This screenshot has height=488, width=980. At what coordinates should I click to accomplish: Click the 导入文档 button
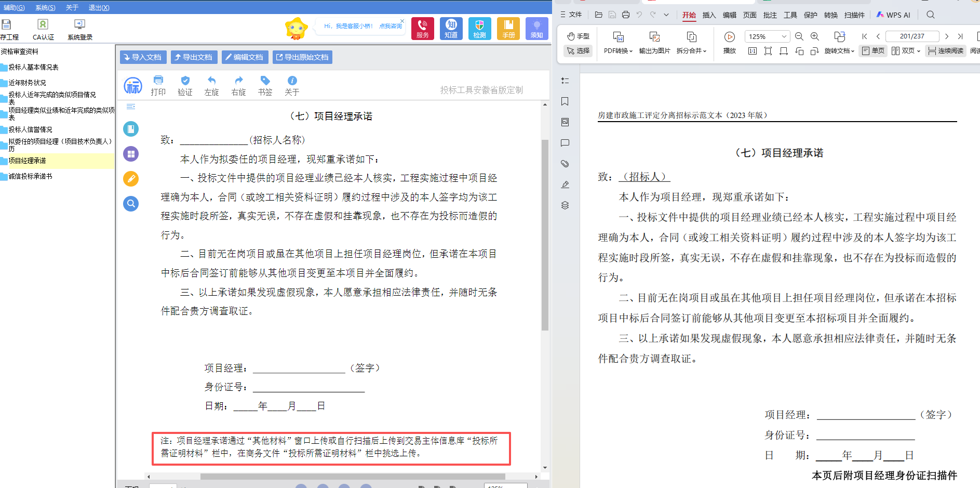coord(143,57)
